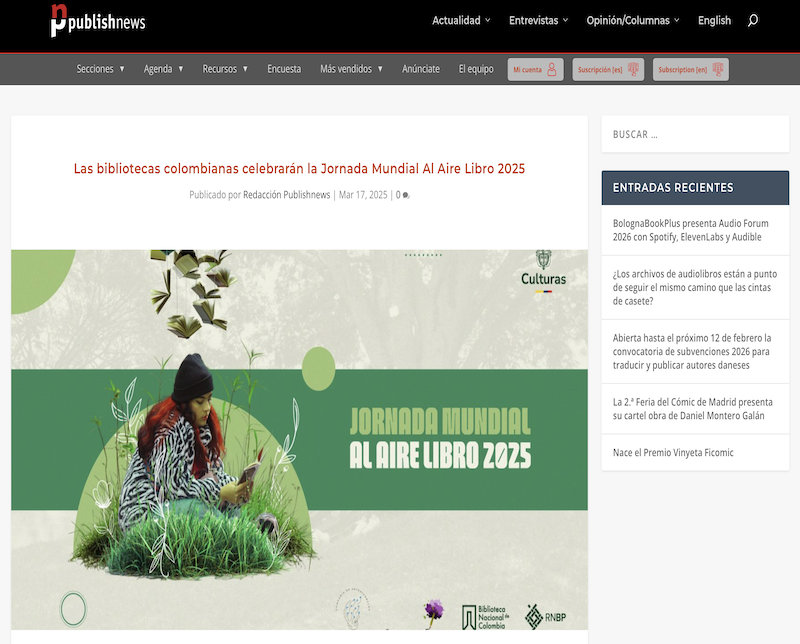Open the search magnifier icon
This screenshot has width=800, height=644.
pyautogui.click(x=753, y=20)
